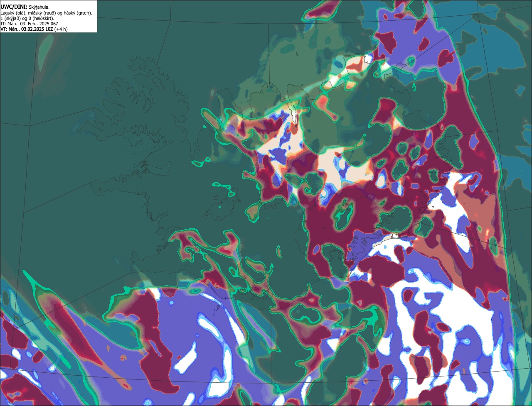Image resolution: width=532 pixels, height=406 pixels.
Task: Click the '1 (skýjað) og 0 (heiðskírt).' line
Action: click(x=27, y=18)
